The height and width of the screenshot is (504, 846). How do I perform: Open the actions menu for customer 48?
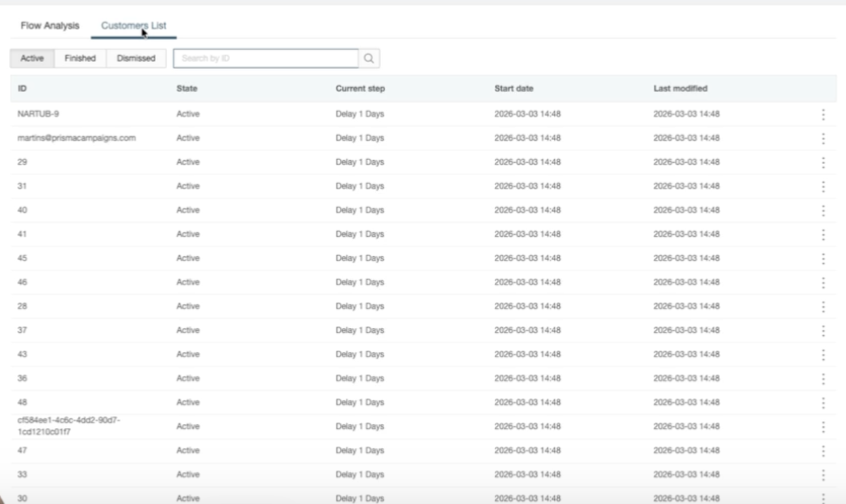(x=824, y=402)
